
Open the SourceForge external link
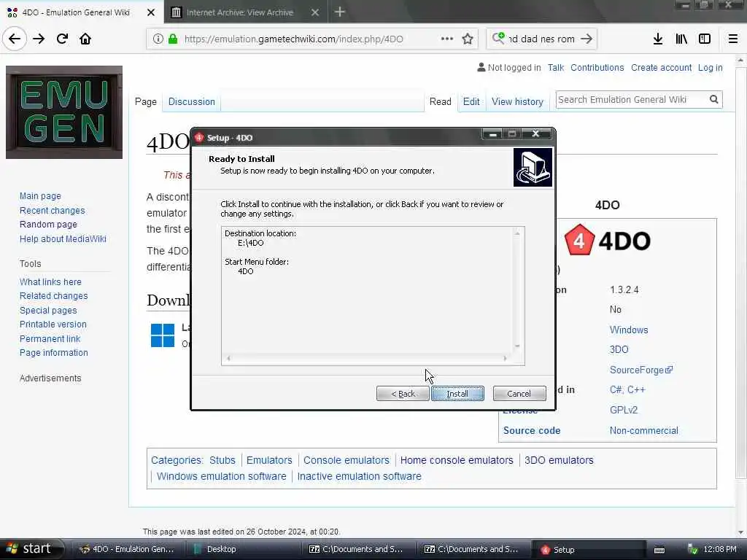click(640, 370)
